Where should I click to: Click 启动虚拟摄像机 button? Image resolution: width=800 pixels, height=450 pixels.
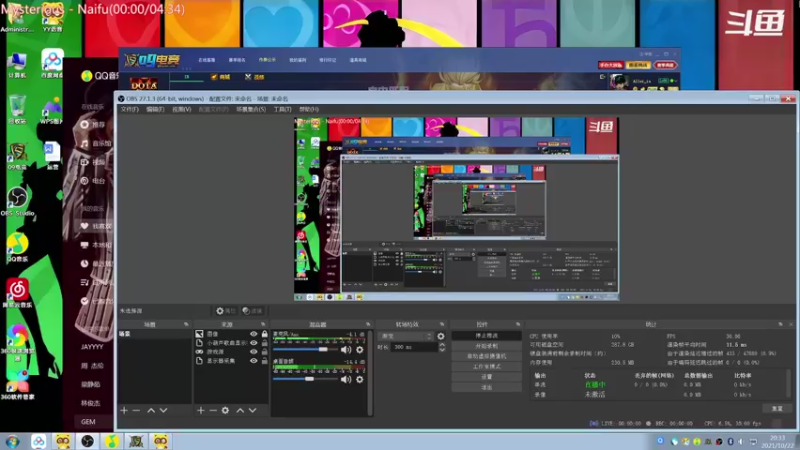(x=486, y=356)
